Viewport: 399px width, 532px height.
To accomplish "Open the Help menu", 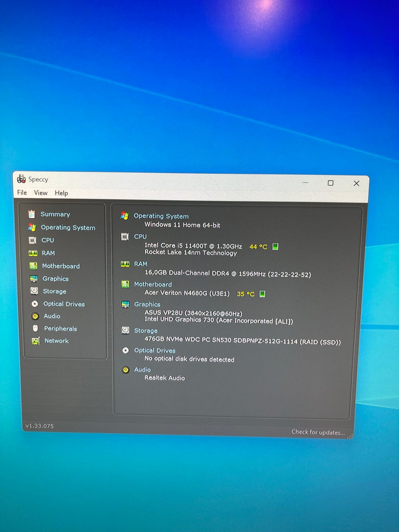I will click(x=61, y=193).
